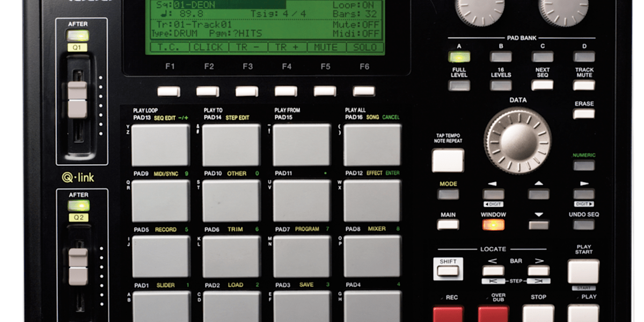Hit the STOP transport button

point(538,313)
